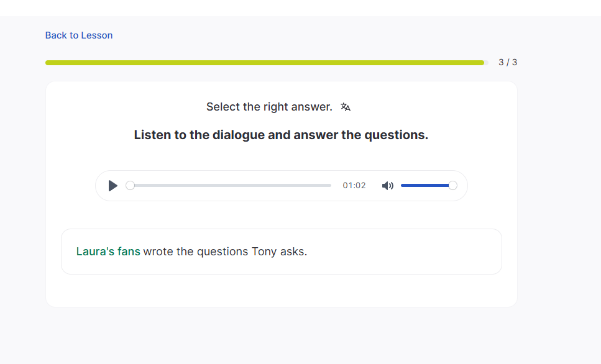Click blank area below the answer box
The height and width of the screenshot is (364, 601).
click(281, 291)
